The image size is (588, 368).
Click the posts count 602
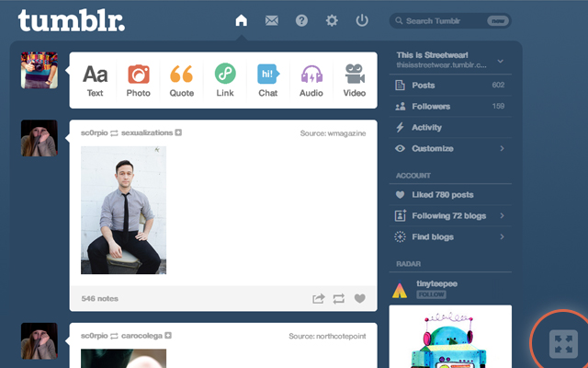498,85
